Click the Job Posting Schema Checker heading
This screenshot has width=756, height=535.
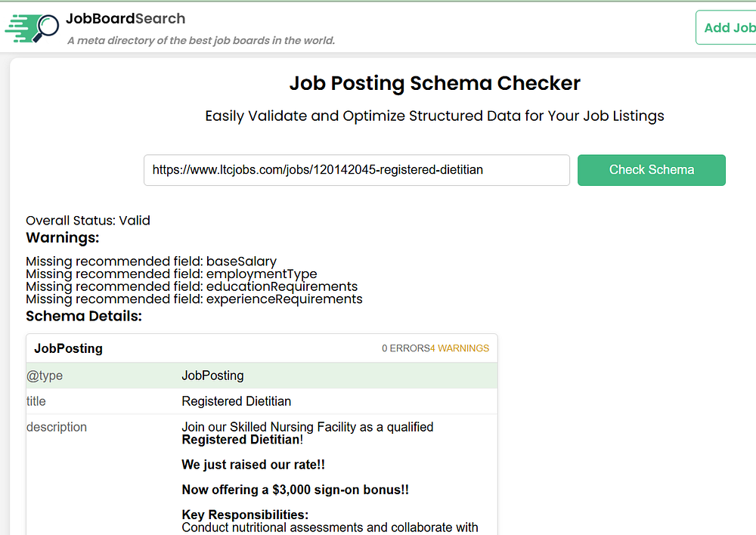(435, 83)
